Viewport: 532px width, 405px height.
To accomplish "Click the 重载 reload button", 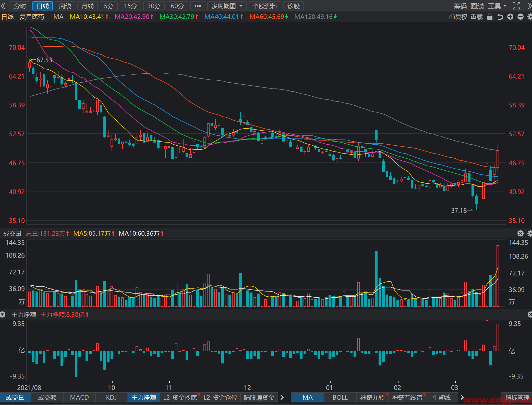I will [x=476, y=17].
